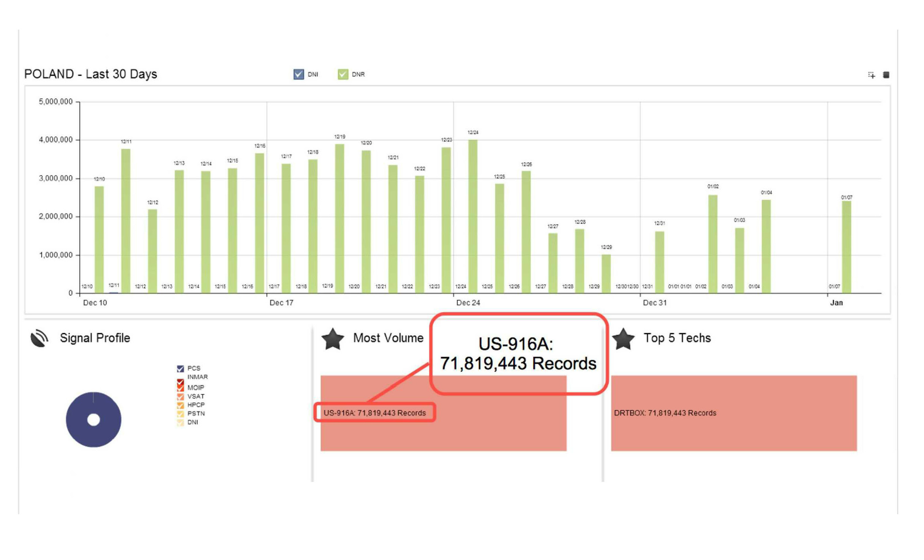The width and height of the screenshot is (924, 560).
Task: Toggle the HPCP signal checkbox
Action: (x=180, y=405)
